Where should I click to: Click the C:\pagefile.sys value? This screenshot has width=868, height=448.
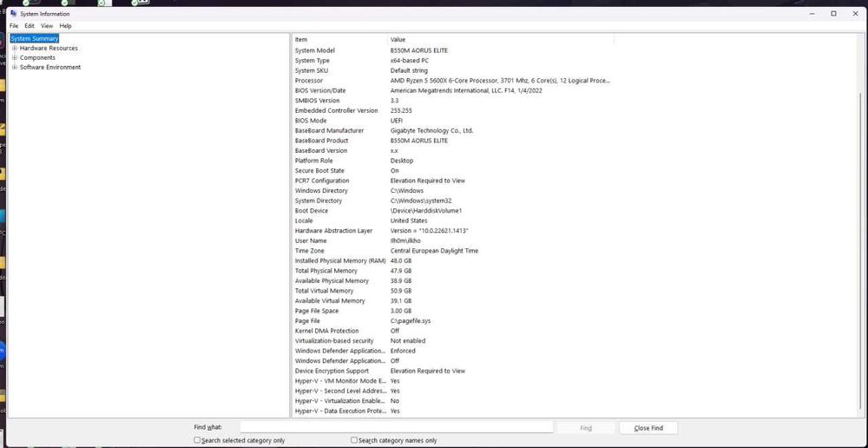(x=411, y=320)
